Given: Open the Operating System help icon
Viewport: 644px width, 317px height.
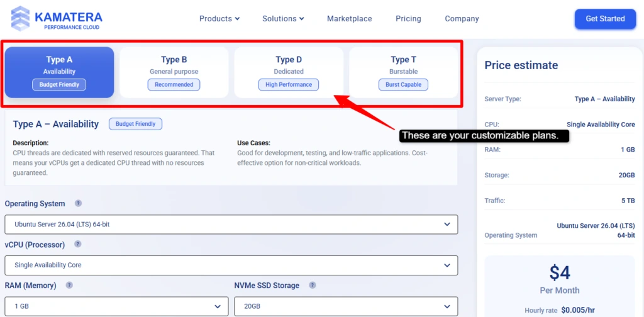Looking at the screenshot, I should tap(79, 203).
